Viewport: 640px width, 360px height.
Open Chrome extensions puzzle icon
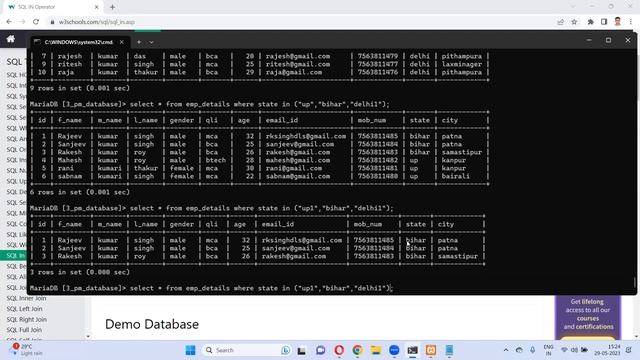(x=590, y=22)
